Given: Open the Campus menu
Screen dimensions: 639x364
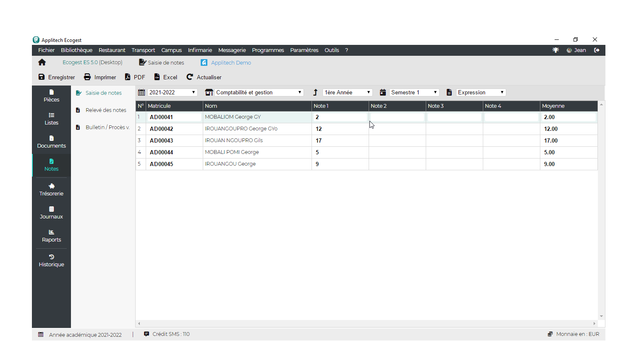Looking at the screenshot, I should click(x=171, y=50).
